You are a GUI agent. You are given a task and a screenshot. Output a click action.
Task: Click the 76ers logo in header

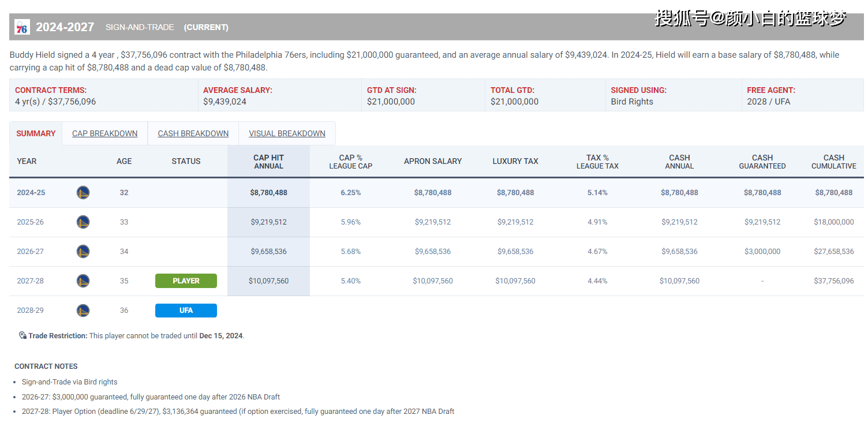(22, 27)
